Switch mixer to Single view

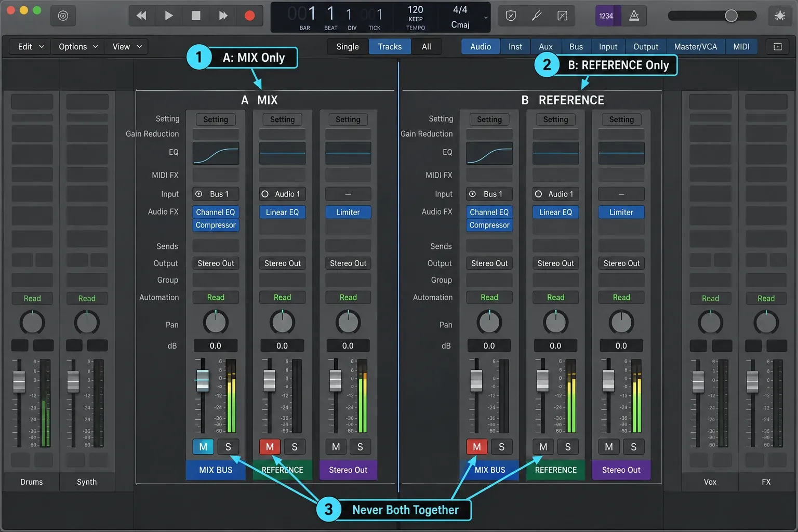click(x=348, y=47)
